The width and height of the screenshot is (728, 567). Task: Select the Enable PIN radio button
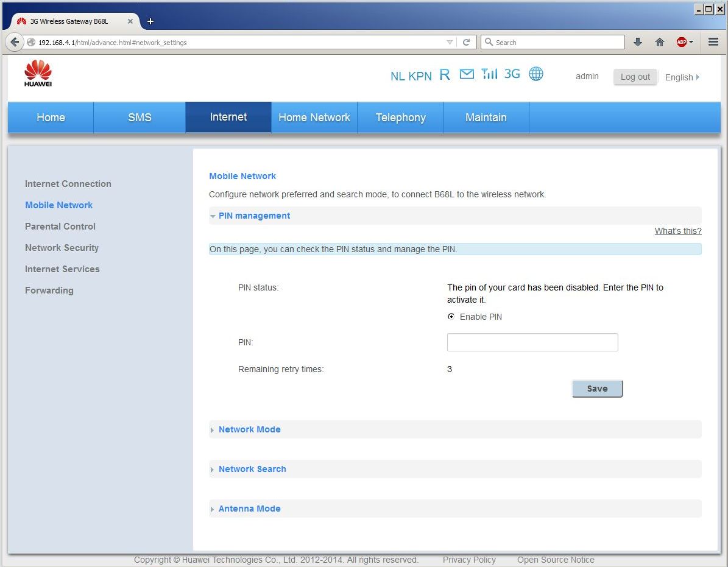pyautogui.click(x=451, y=317)
